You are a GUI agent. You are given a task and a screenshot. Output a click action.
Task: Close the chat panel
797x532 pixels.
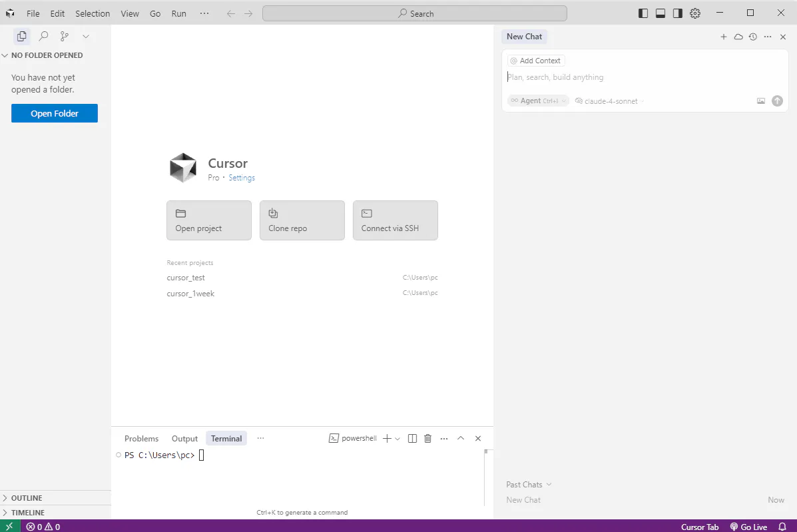(x=783, y=37)
